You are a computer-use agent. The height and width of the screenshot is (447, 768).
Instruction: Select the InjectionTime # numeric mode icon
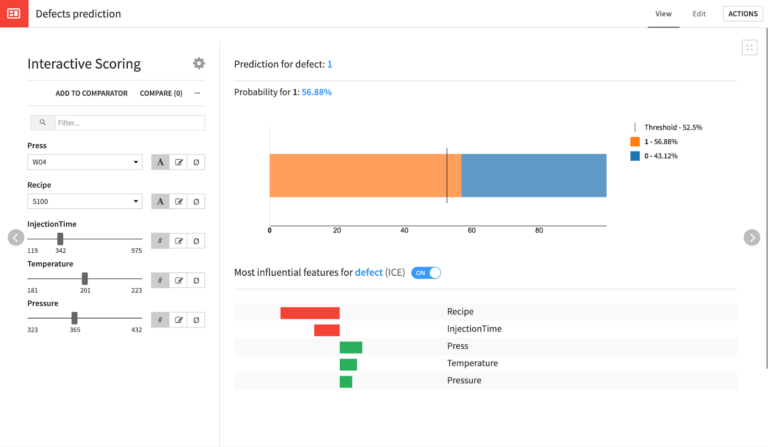(160, 241)
